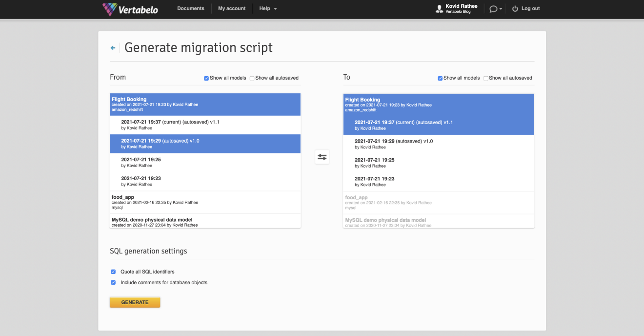The height and width of the screenshot is (336, 644).
Task: Select 19:37 current autosaved v1.1 in To list
Action: pos(439,125)
